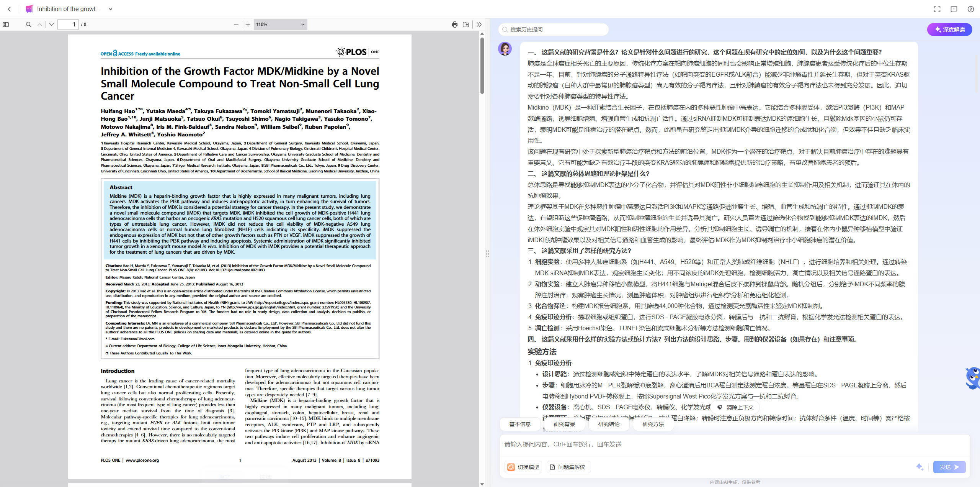The height and width of the screenshot is (487, 980).
Task: Click the back arrow at top left
Action: [x=10, y=9]
